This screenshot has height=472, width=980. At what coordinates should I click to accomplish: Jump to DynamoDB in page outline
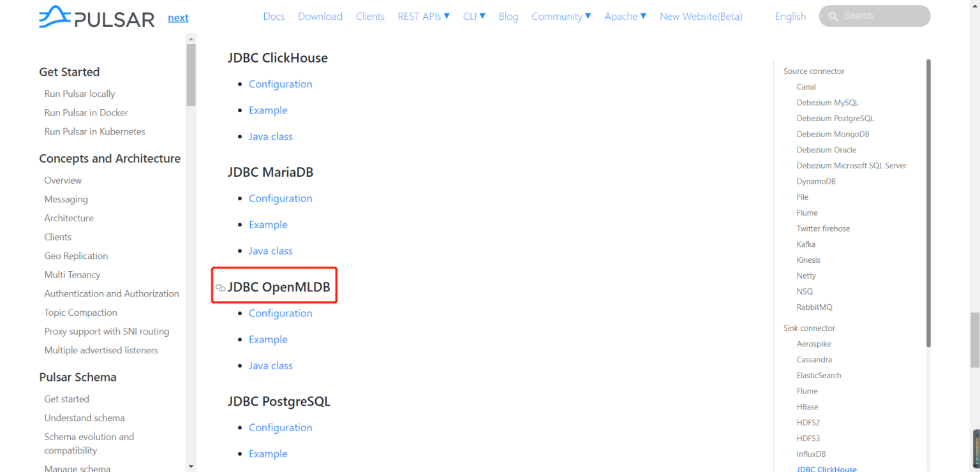coord(816,181)
